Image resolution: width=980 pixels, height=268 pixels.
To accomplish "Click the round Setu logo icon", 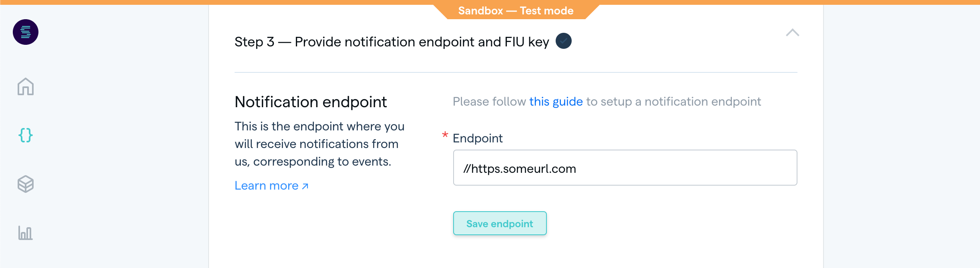I will [26, 32].
